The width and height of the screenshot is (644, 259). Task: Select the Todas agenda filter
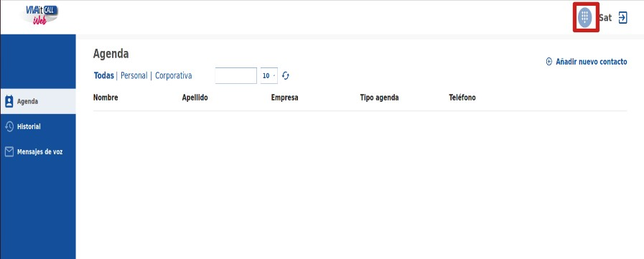tap(104, 75)
